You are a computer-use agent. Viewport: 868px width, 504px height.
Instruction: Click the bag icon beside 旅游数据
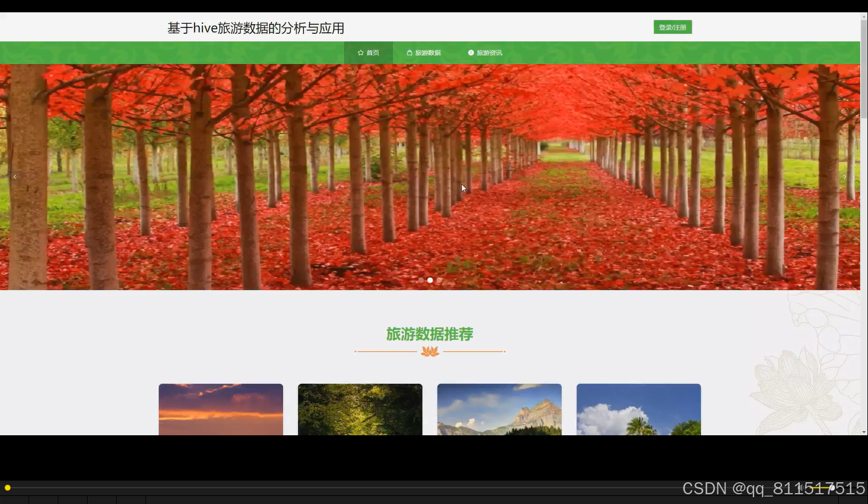tap(409, 52)
